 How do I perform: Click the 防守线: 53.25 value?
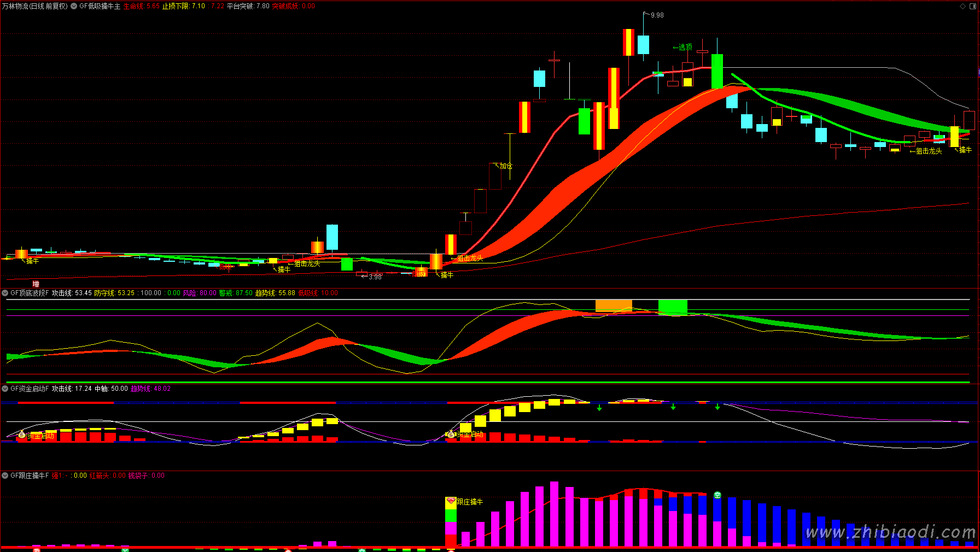pos(114,293)
